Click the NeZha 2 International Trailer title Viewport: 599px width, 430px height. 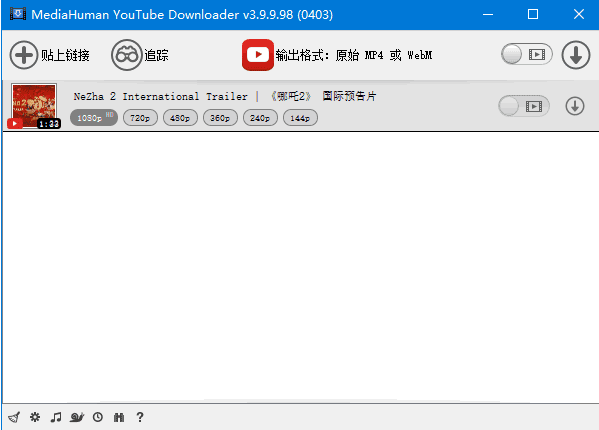click(x=225, y=96)
